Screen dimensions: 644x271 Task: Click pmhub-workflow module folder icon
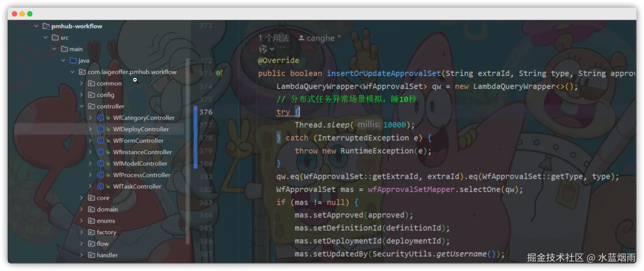tap(46, 26)
